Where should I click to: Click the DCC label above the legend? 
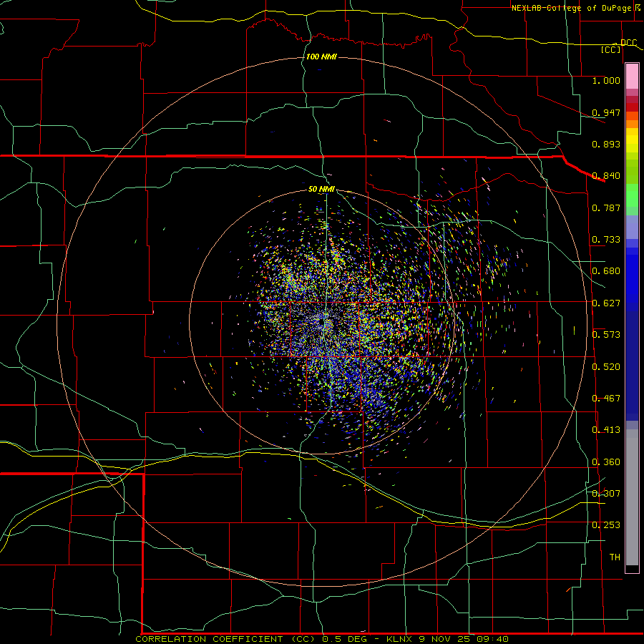pos(628,43)
